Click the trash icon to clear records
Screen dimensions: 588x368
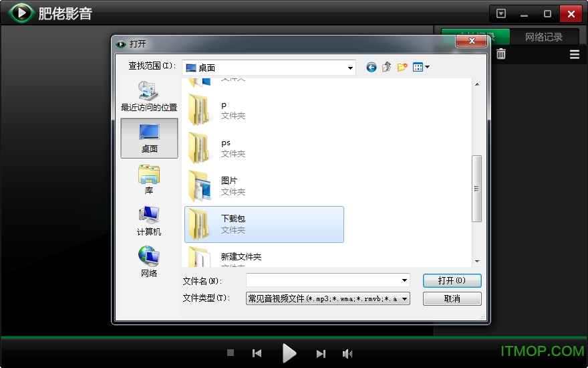point(501,54)
